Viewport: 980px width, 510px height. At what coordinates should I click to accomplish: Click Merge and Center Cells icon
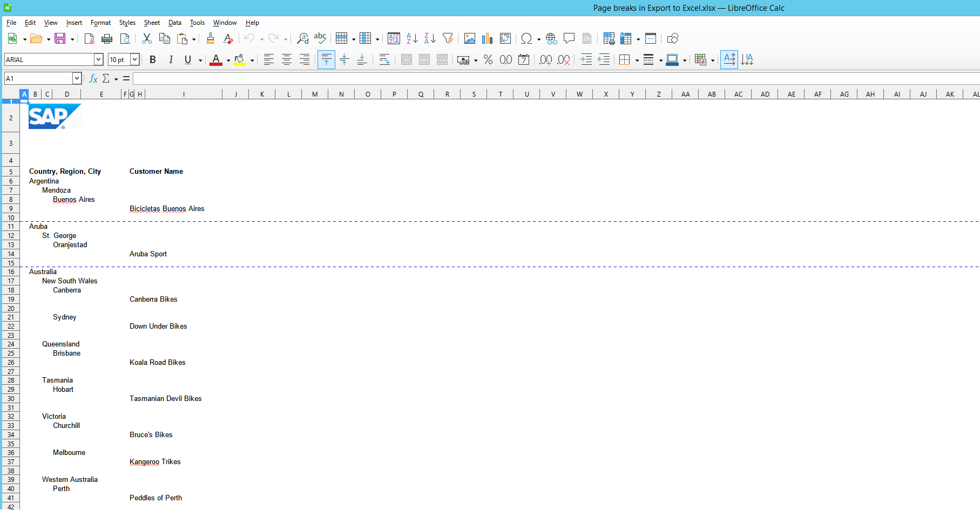pos(407,59)
